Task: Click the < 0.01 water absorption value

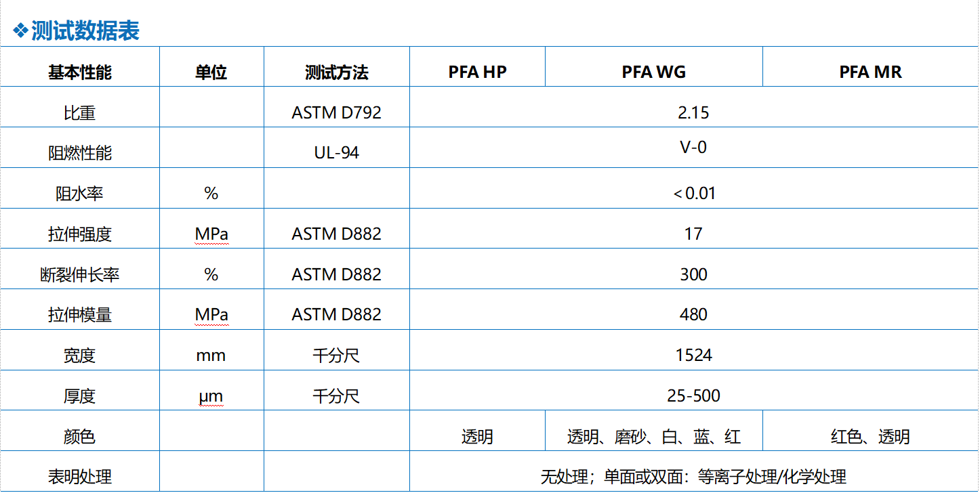Action: click(x=694, y=194)
